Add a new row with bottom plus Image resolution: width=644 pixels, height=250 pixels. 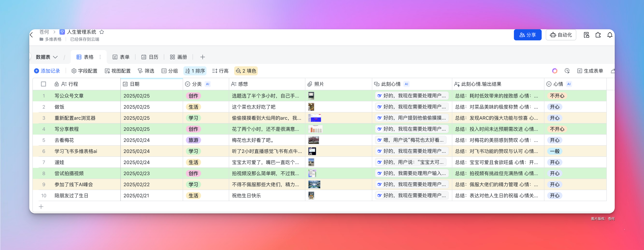pos(41,207)
